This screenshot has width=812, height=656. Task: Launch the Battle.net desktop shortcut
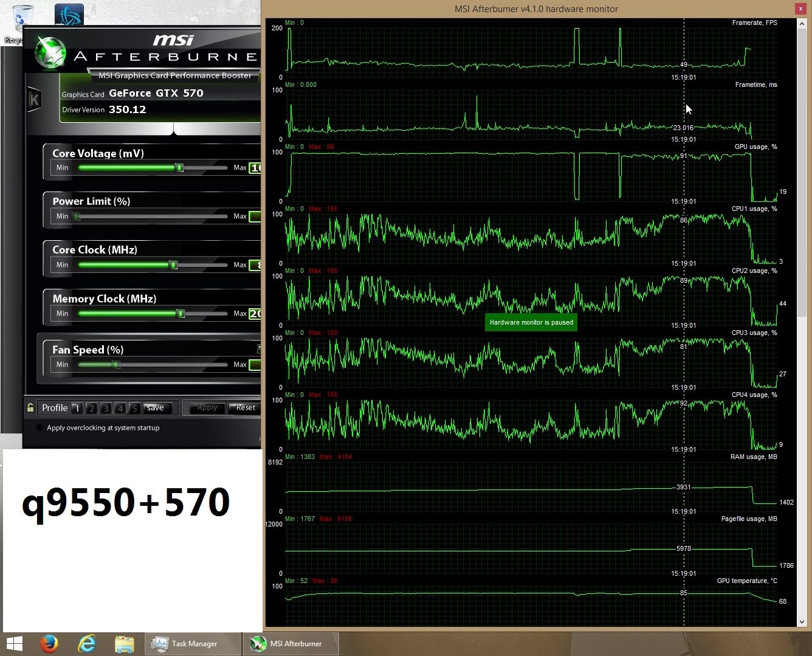(x=69, y=15)
